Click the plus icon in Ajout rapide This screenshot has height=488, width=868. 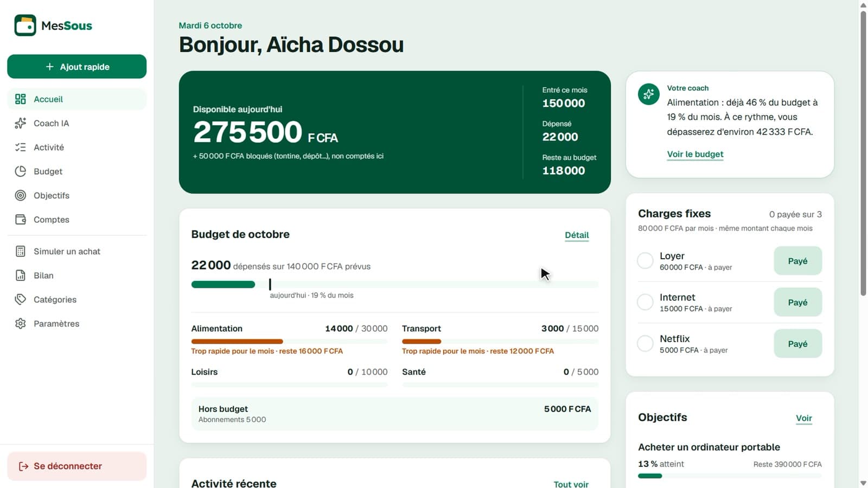pyautogui.click(x=49, y=67)
